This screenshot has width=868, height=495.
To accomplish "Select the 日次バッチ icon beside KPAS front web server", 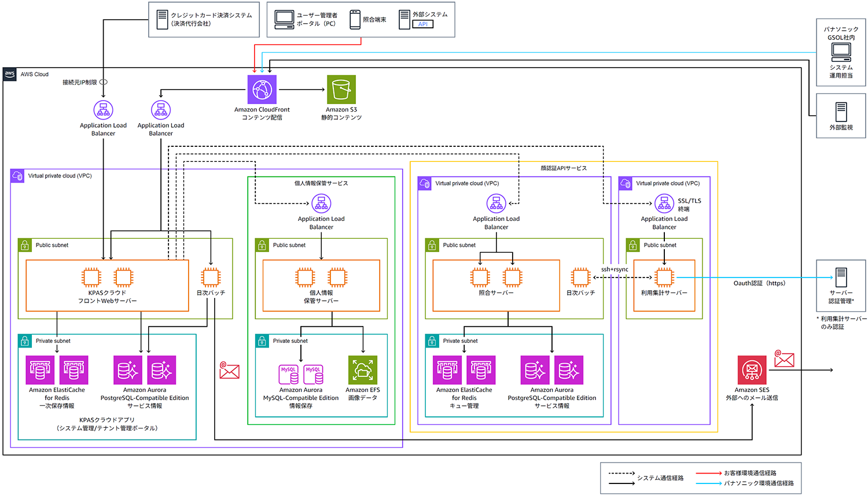I will coord(211,278).
